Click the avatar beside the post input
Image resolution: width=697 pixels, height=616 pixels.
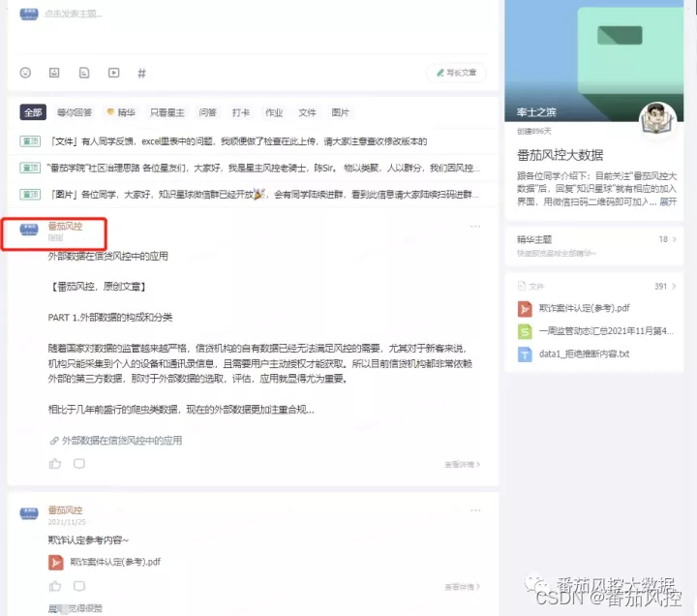pyautogui.click(x=29, y=14)
